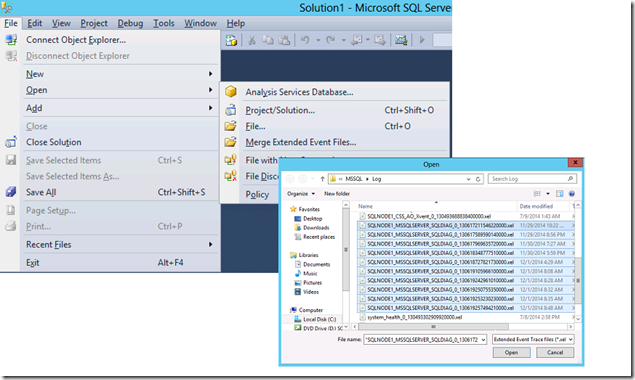The height and width of the screenshot is (380, 635).
Task: Open the address bar history dropdown
Action: 469,179
